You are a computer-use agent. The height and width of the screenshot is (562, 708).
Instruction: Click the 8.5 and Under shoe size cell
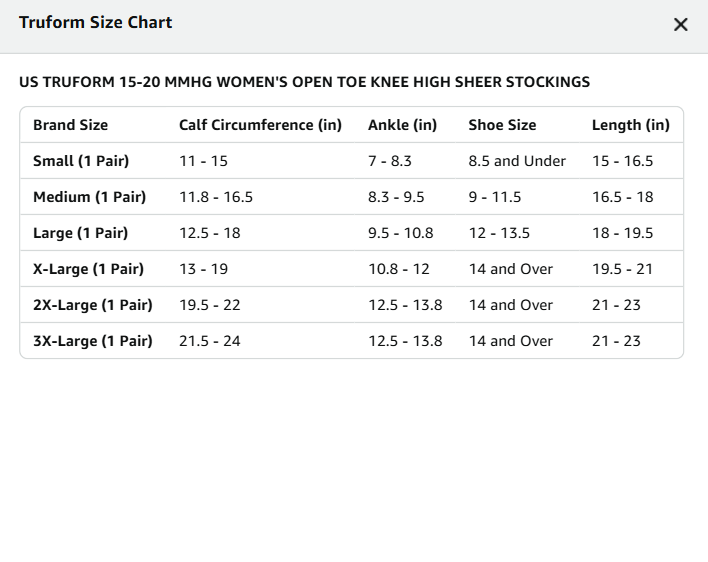click(517, 161)
